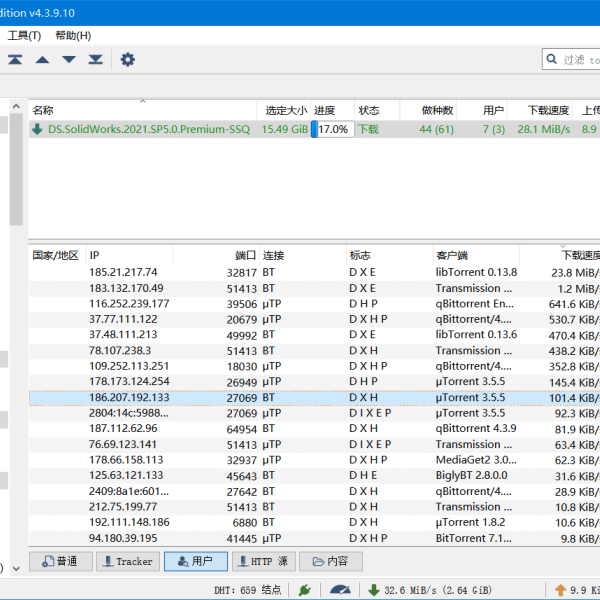
Task: Move torrent up in queue
Action: tap(42, 60)
